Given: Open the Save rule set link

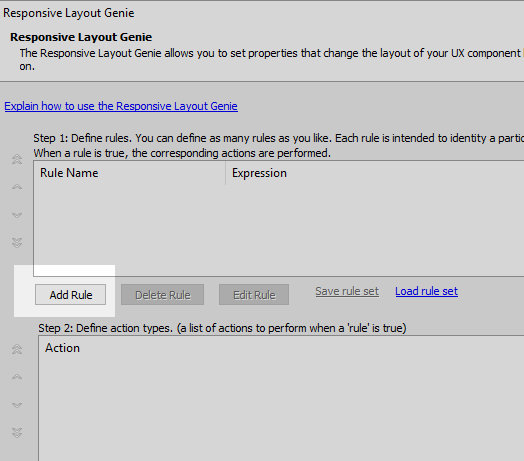Looking at the screenshot, I should (347, 291).
